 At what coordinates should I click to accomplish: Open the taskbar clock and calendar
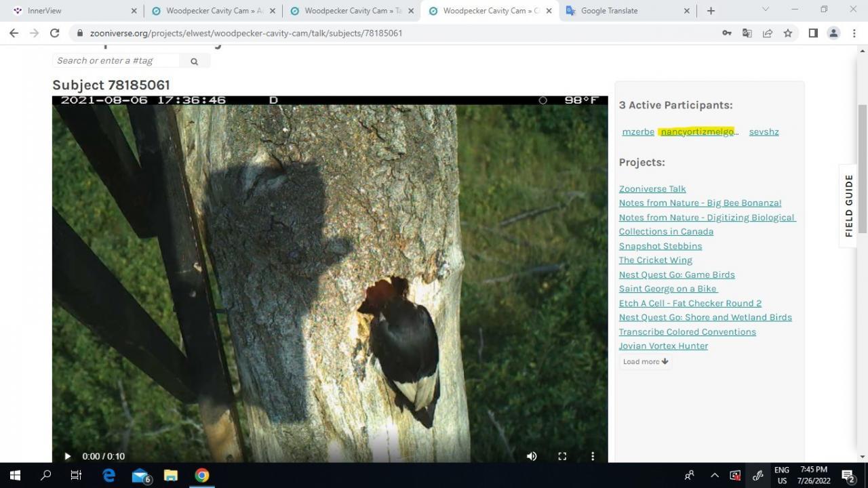tap(814, 475)
